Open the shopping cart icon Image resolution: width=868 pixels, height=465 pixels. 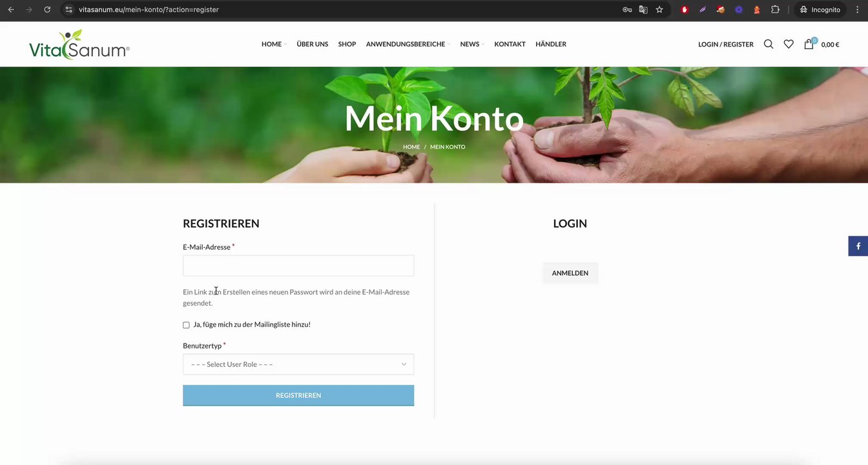[x=809, y=44]
